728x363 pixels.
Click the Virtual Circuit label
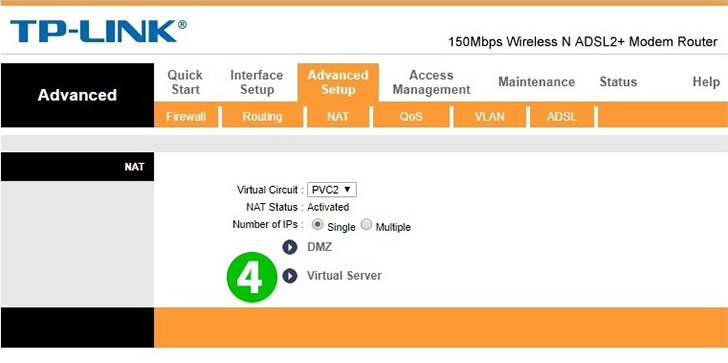coord(270,190)
